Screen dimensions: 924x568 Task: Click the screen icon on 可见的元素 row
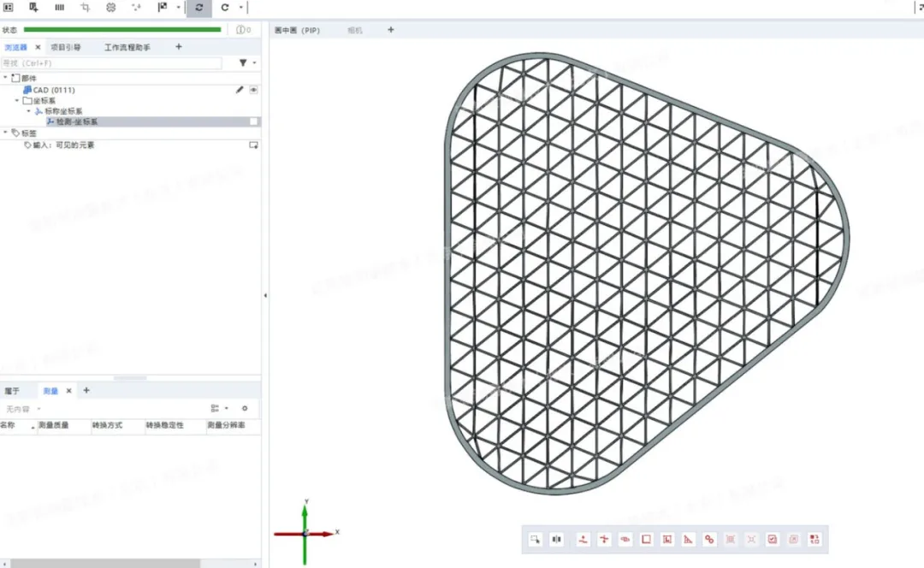tap(253, 145)
